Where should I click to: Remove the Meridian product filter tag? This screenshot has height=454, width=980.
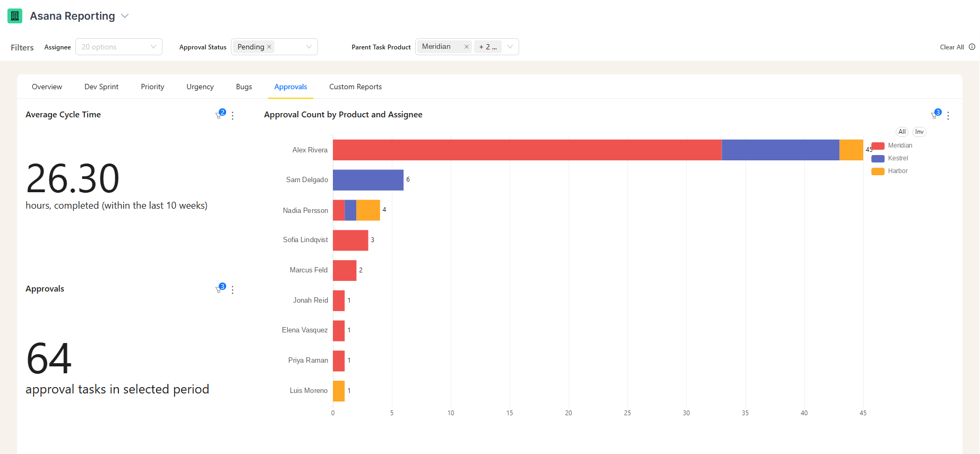pos(467,47)
